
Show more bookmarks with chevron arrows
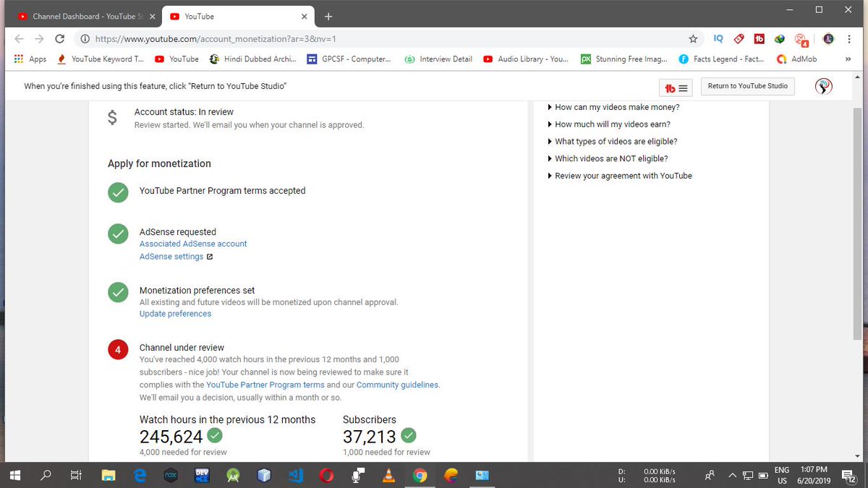pyautogui.click(x=848, y=59)
